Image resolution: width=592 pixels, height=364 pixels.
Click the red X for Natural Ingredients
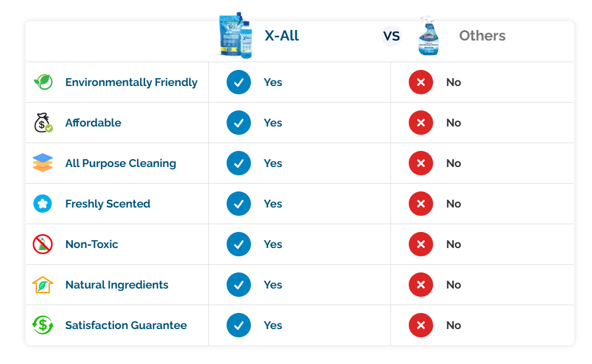pyautogui.click(x=421, y=285)
